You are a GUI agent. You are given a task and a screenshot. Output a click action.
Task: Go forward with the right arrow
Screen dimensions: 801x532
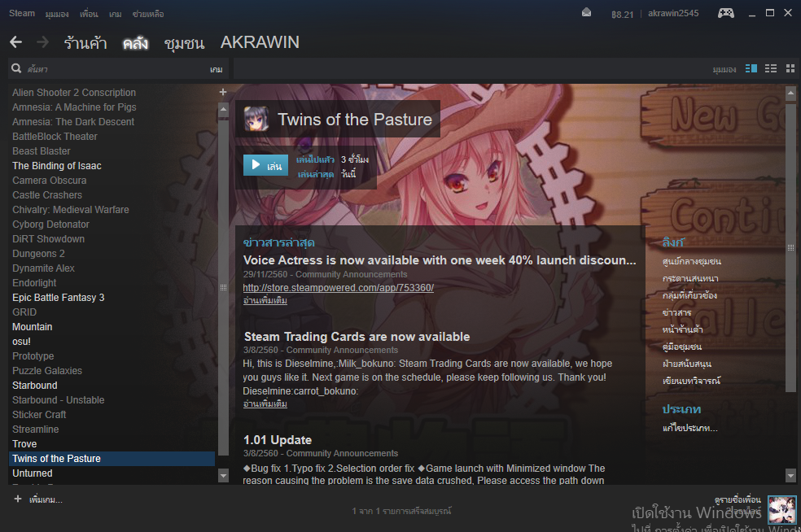click(43, 41)
